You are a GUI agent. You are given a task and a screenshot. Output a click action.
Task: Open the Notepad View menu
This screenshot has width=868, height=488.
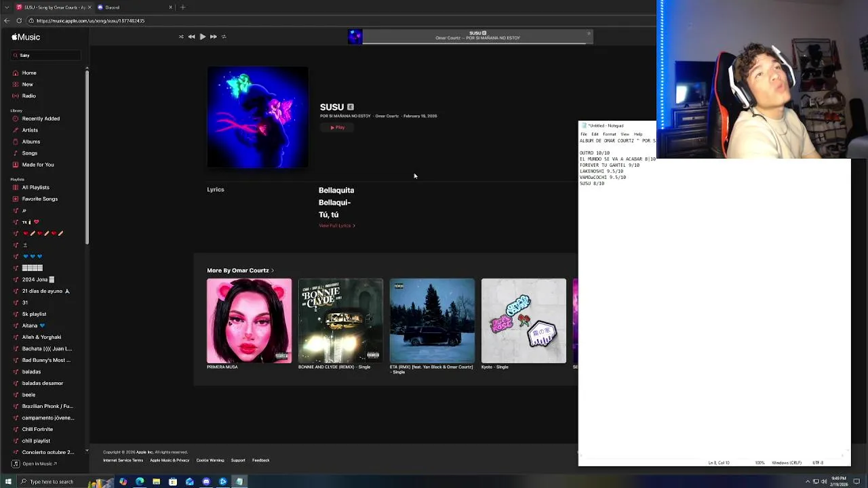tap(625, 134)
